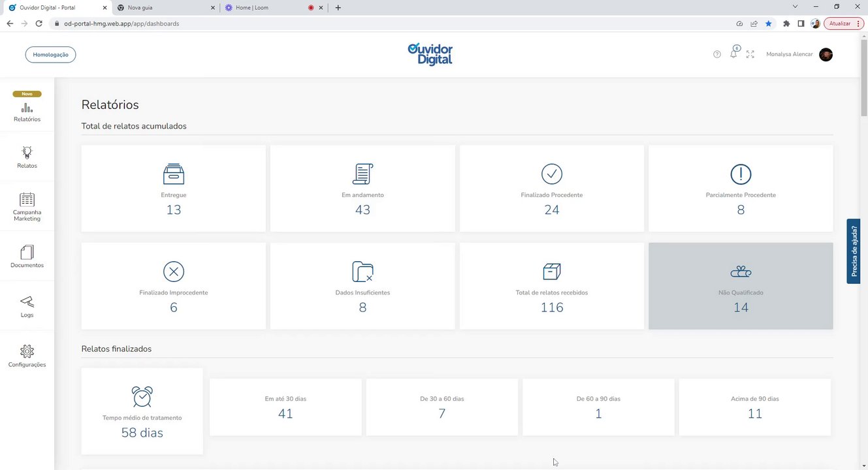The width and height of the screenshot is (868, 470).
Task: Open the browser extensions puzzle icon
Action: coord(786,23)
